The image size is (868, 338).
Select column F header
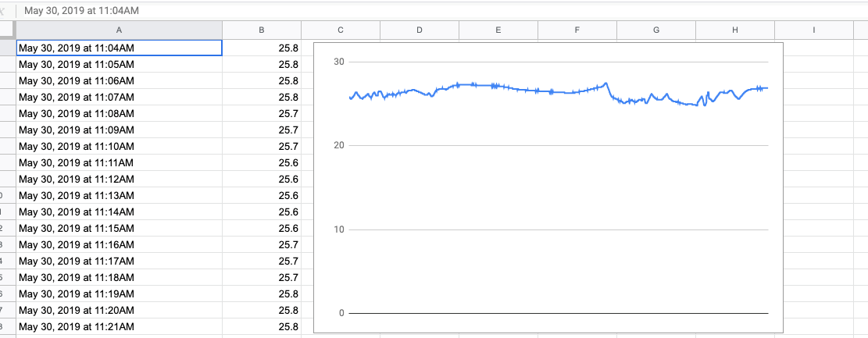click(577, 30)
